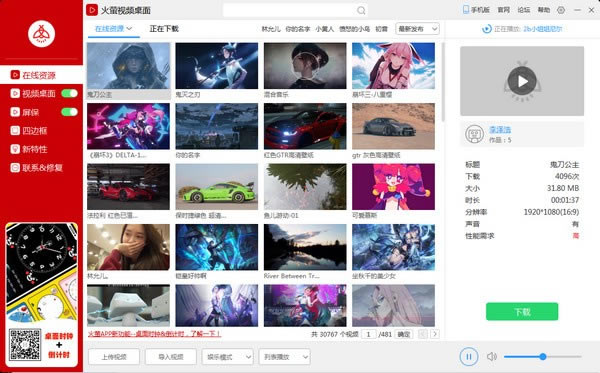Select the gtr 灰色高清壁纸 thumbnail

(393, 126)
